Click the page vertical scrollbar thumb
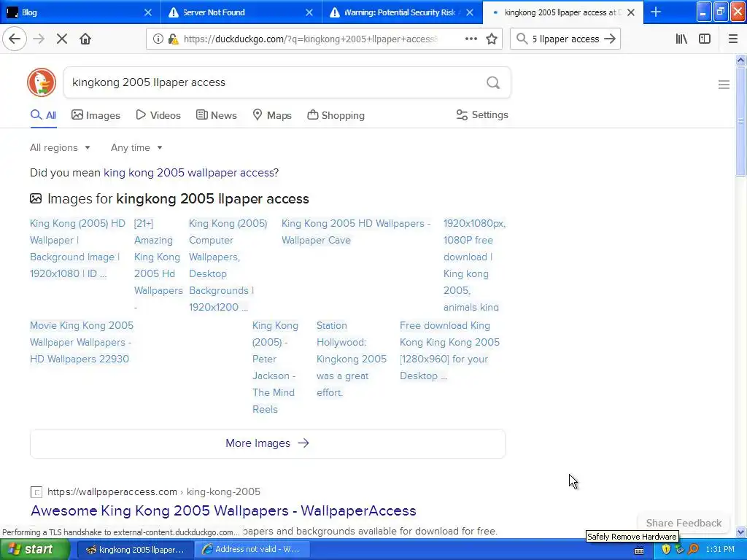The height and width of the screenshot is (560, 747). coord(740,122)
